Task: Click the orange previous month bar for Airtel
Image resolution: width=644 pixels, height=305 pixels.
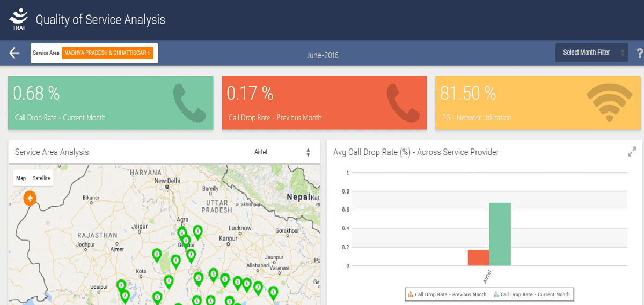Action: (478, 258)
